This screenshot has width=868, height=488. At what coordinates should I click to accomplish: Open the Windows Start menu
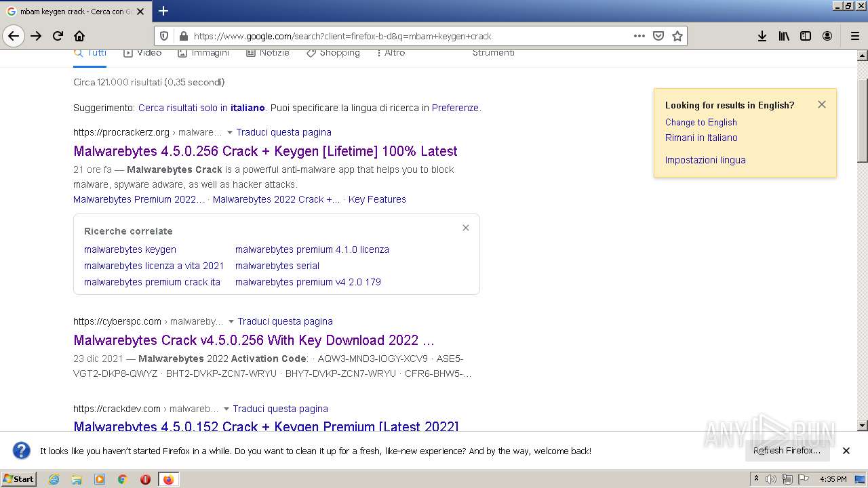[19, 479]
